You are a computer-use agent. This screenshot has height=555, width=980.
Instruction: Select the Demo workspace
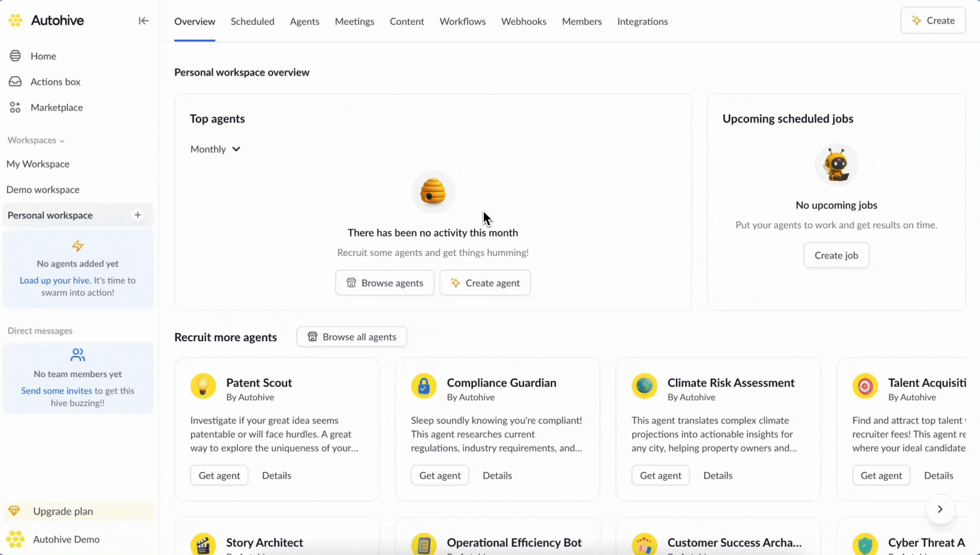click(x=44, y=189)
